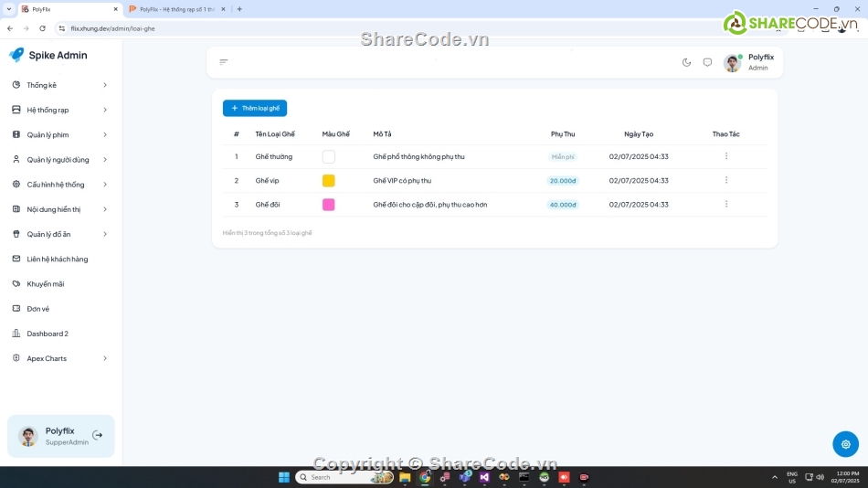Viewport: 868px width, 488px height.
Task: Click the Đơn vé ticket icon
Action: [16, 309]
